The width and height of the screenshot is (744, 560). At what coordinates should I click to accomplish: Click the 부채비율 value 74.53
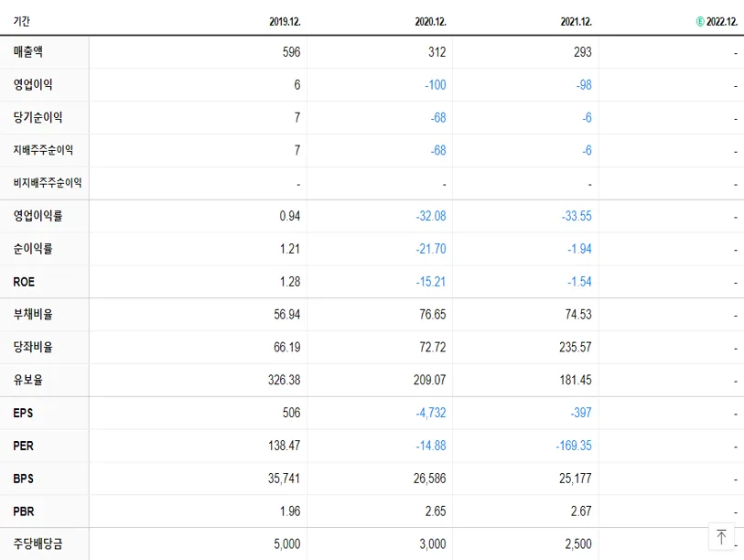[578, 314]
